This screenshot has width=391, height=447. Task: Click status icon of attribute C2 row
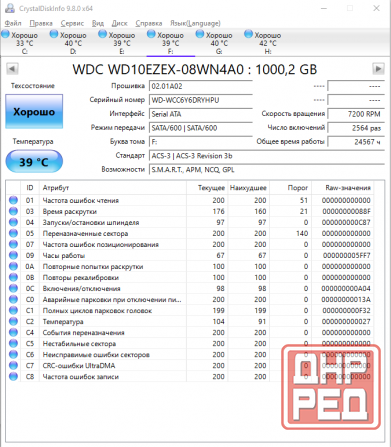click(13, 321)
